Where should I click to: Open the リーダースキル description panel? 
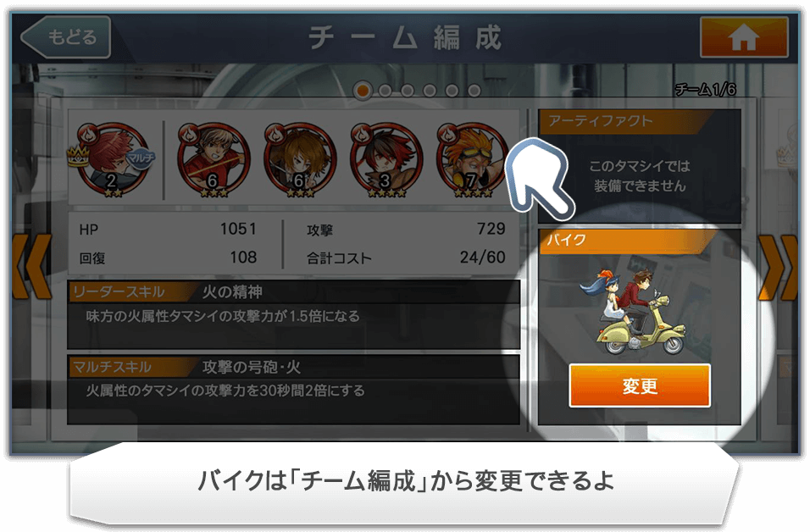pos(293,314)
